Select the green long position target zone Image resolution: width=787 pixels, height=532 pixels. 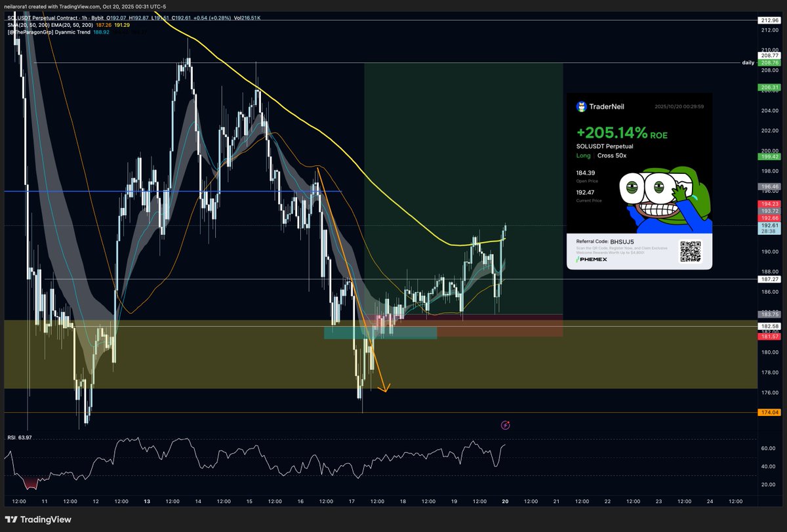click(463, 189)
